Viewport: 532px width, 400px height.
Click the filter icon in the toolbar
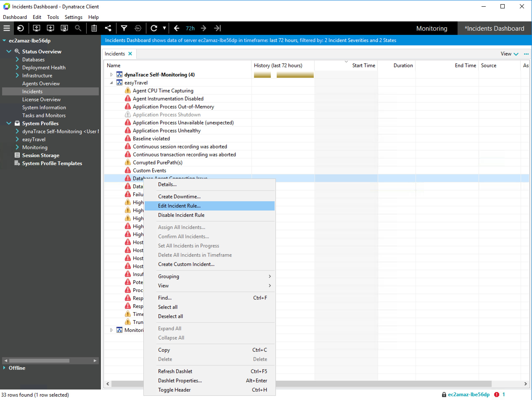click(124, 28)
